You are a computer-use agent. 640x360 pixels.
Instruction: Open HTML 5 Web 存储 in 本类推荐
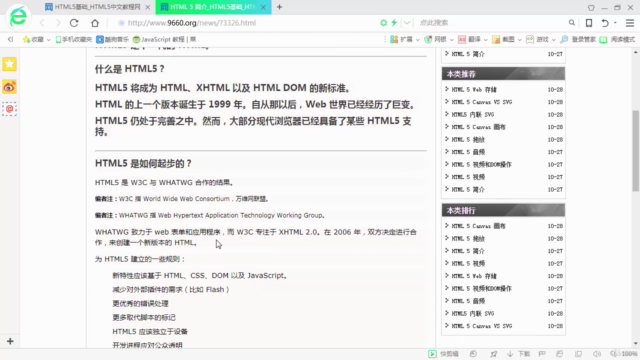474,89
